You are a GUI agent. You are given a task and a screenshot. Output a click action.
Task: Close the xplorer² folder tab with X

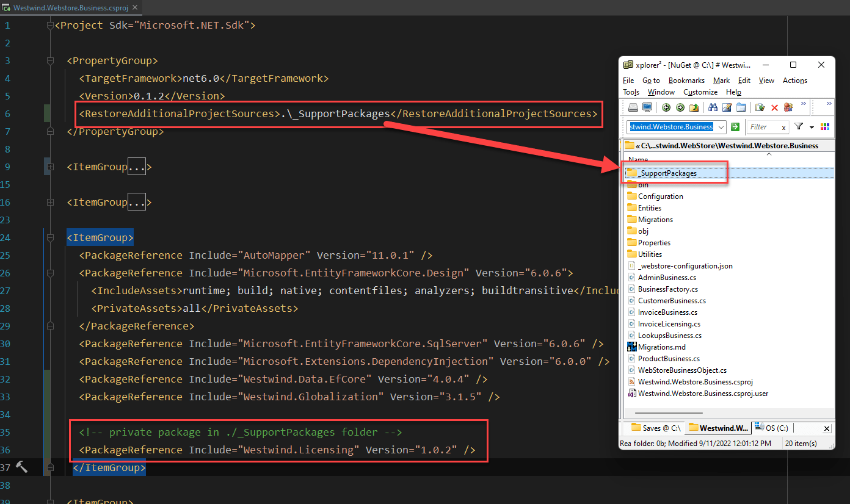[x=827, y=428]
